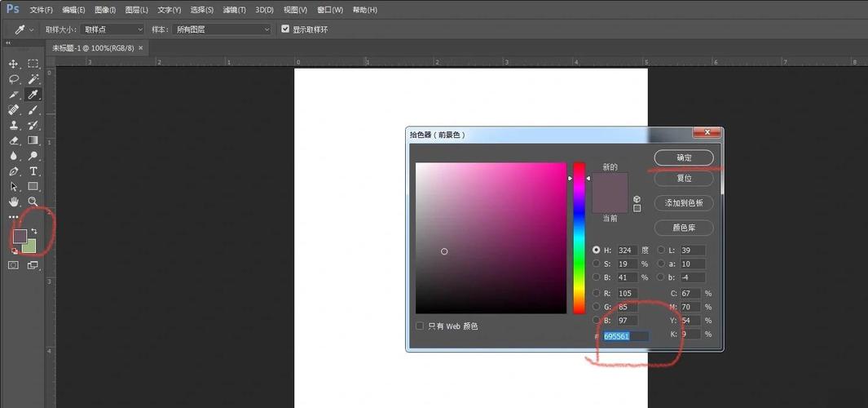Open the 取样大小 dropdown
This screenshot has width=868, height=408.
(113, 29)
